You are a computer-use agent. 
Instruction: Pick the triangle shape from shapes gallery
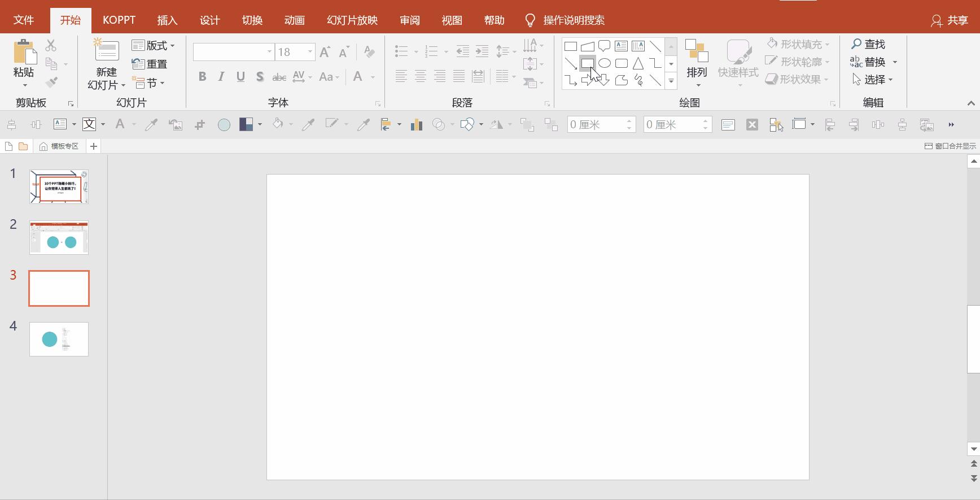638,63
